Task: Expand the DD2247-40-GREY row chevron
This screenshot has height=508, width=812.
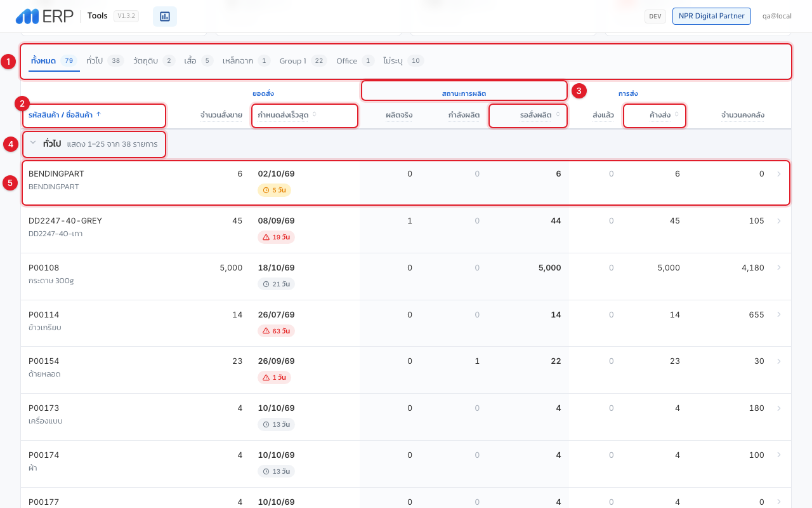Action: click(779, 221)
